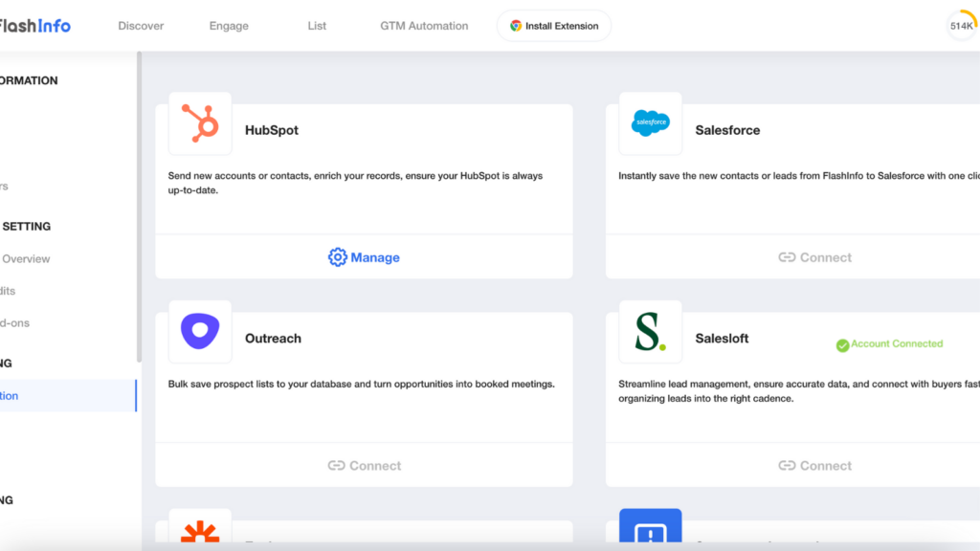Click the Outreach logo icon
This screenshot has height=551, width=980.
coord(200,331)
